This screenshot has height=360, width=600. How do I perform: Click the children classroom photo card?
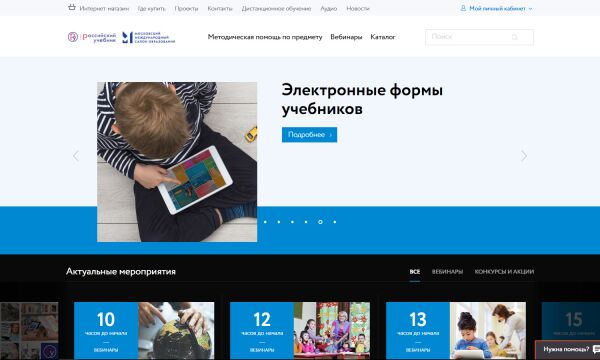coord(332,331)
